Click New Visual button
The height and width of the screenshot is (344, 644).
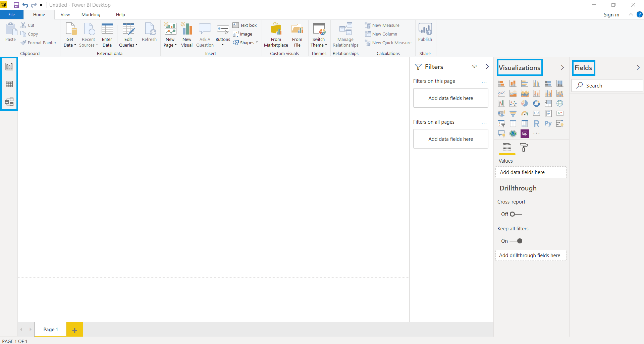(x=187, y=35)
